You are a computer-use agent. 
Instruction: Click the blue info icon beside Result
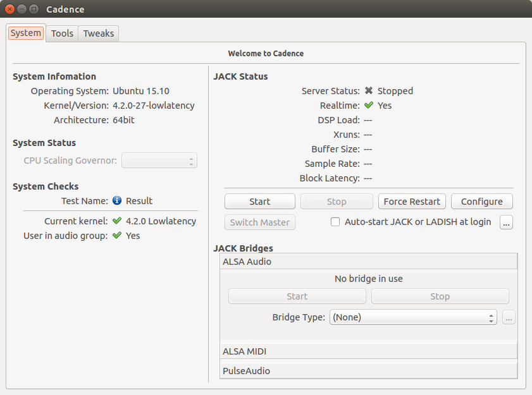point(117,200)
